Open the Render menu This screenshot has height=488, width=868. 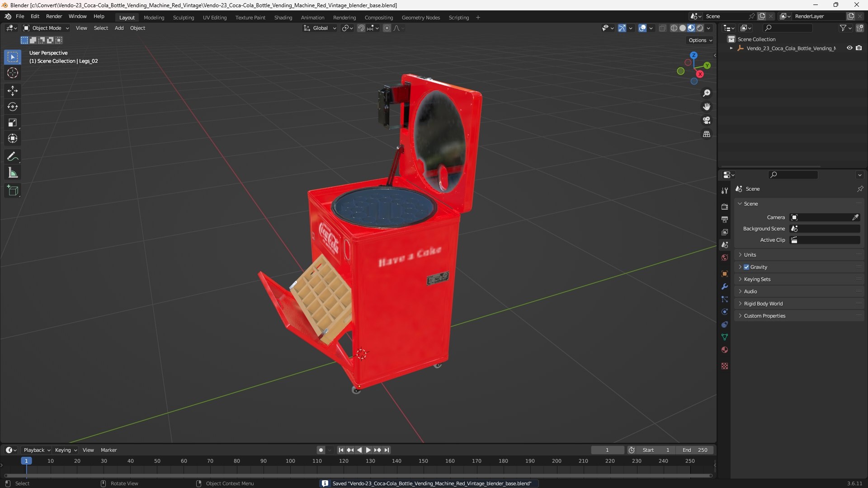pos(54,16)
